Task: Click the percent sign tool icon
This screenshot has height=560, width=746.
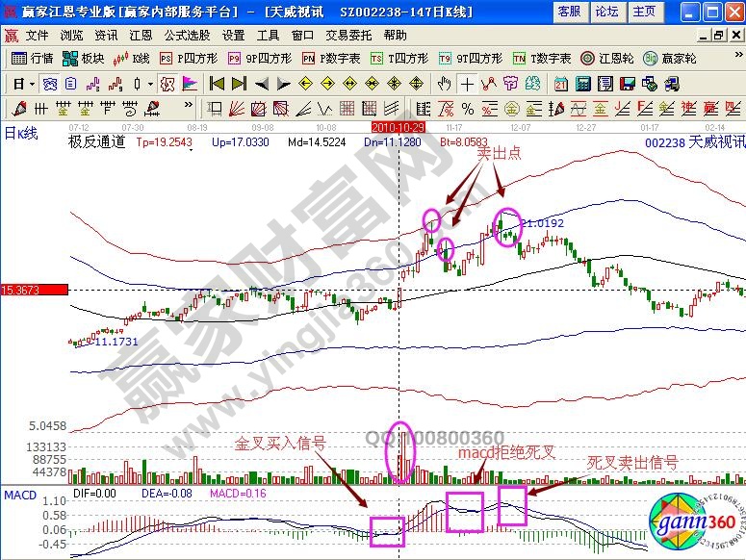Action: pos(468,107)
